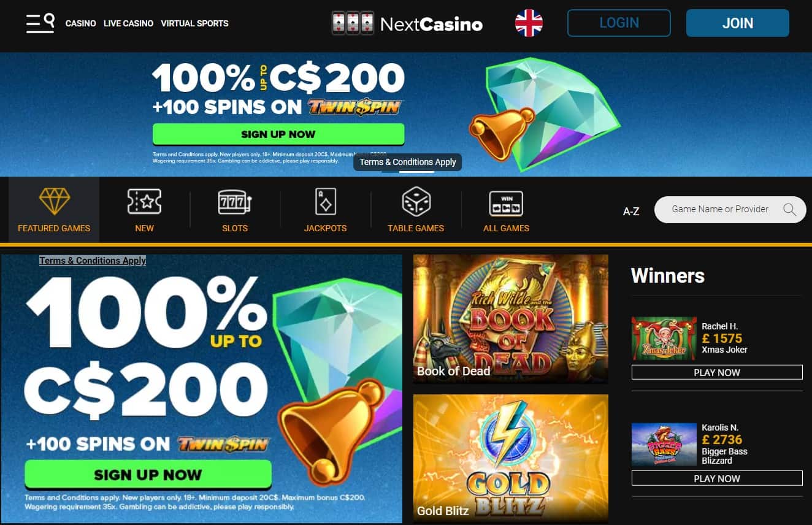The width and height of the screenshot is (812, 525).
Task: Click the magnifier icon in search box
Action: (790, 210)
